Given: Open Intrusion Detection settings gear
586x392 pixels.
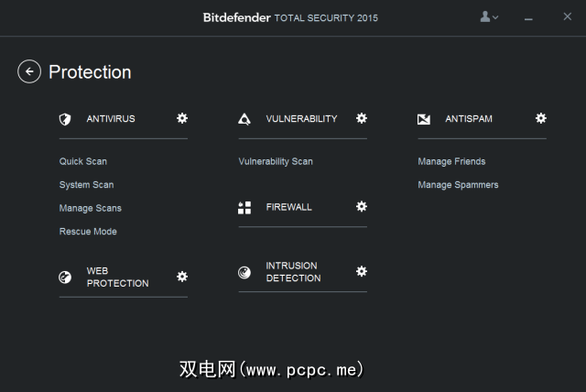Looking at the screenshot, I should tap(362, 271).
